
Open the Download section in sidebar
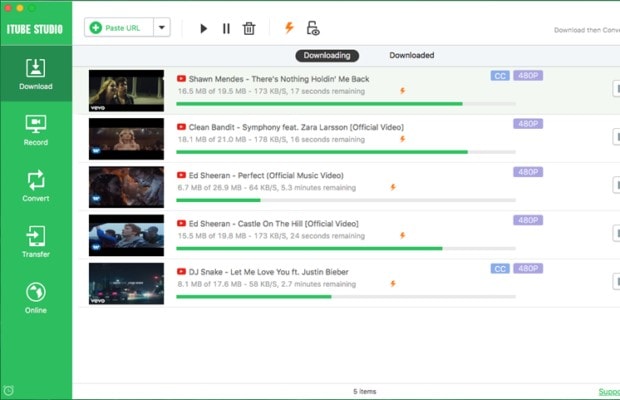click(x=36, y=74)
